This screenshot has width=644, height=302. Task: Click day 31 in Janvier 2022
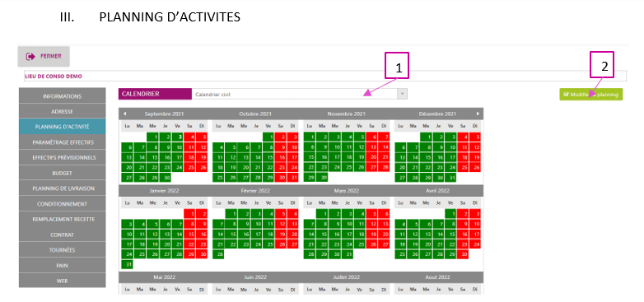[x=128, y=265]
